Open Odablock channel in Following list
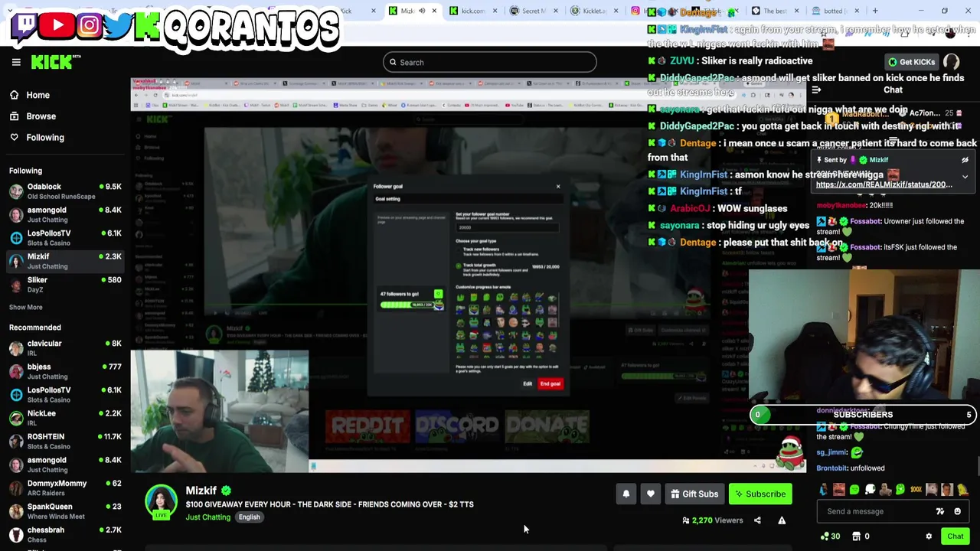The image size is (980, 551). [65, 191]
